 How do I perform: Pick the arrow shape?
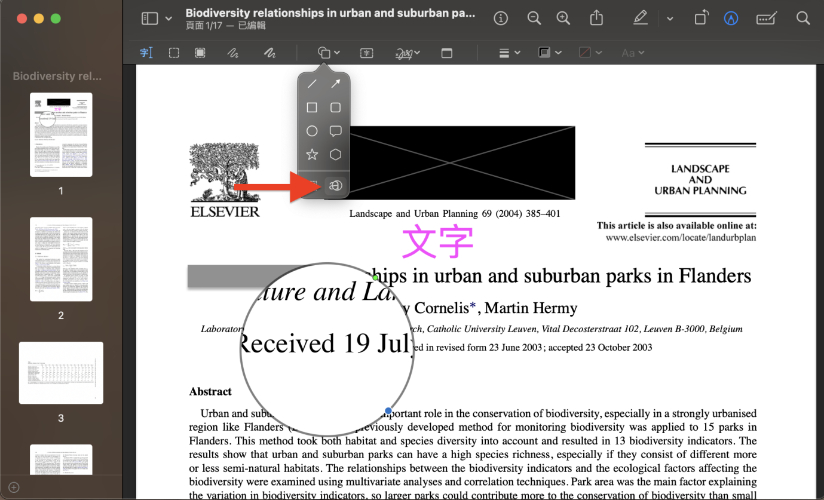click(336, 84)
